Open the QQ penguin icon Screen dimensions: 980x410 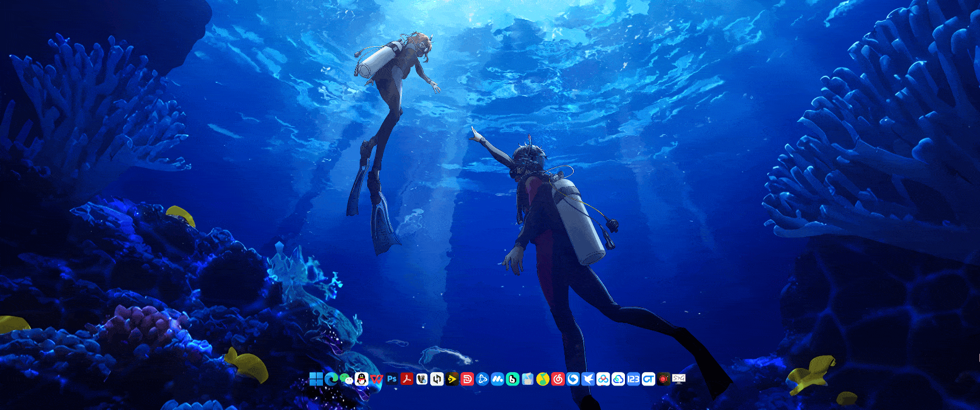[x=361, y=379]
